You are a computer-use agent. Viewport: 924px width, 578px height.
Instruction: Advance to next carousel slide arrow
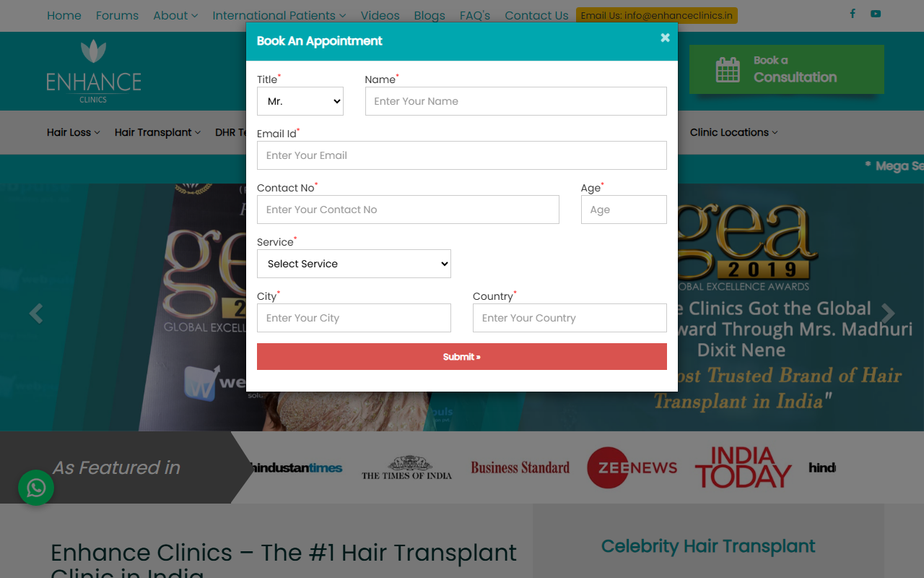[x=888, y=314]
